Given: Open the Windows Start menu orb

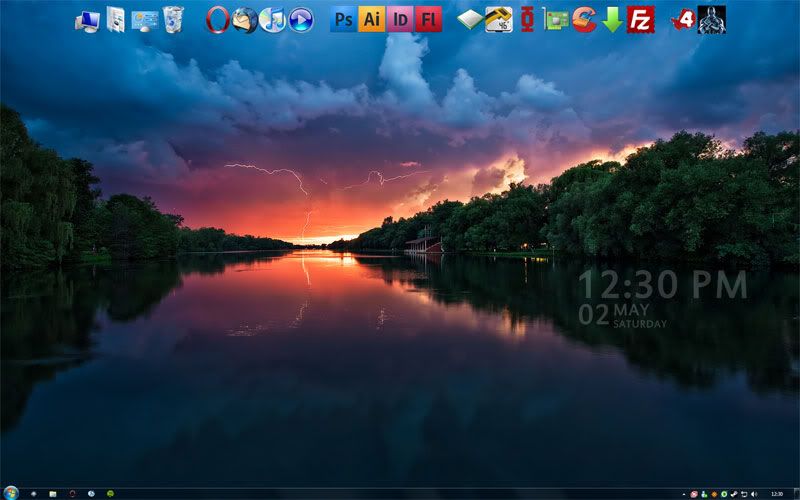Looking at the screenshot, I should click(10, 493).
